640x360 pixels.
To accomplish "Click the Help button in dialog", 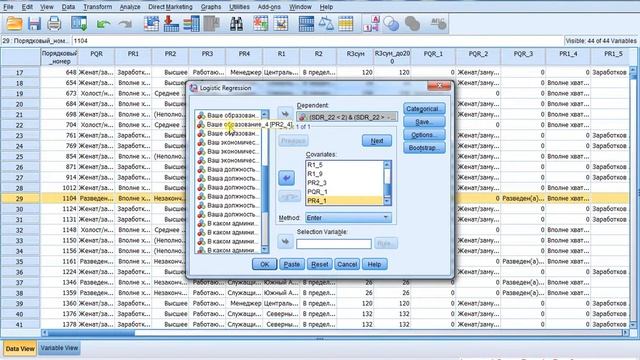I will click(374, 264).
